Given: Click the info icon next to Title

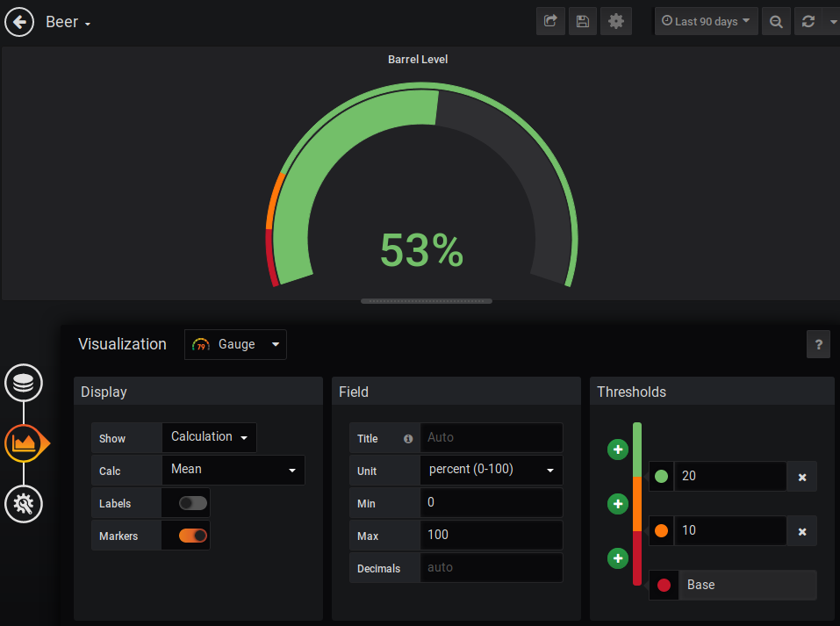Looking at the screenshot, I should point(408,437).
